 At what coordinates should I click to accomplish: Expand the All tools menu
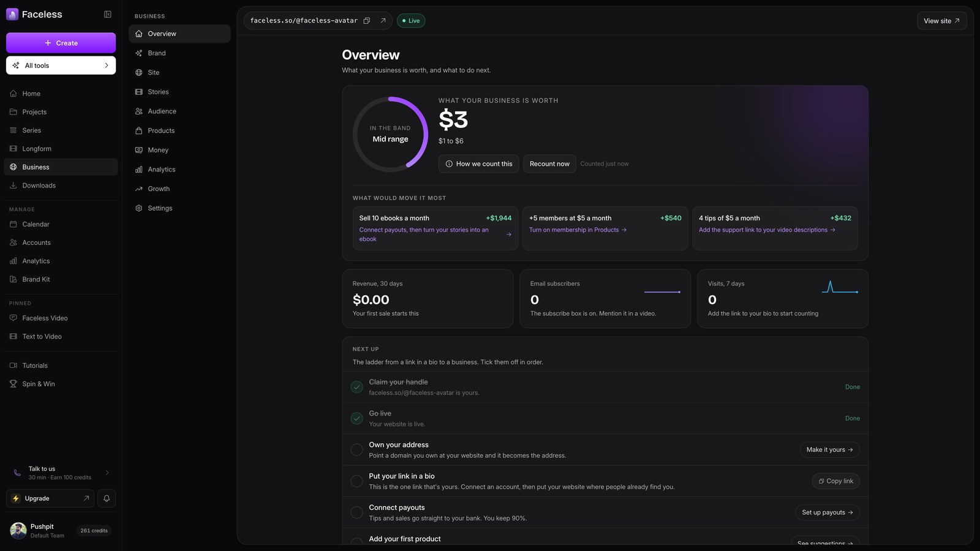(x=61, y=66)
